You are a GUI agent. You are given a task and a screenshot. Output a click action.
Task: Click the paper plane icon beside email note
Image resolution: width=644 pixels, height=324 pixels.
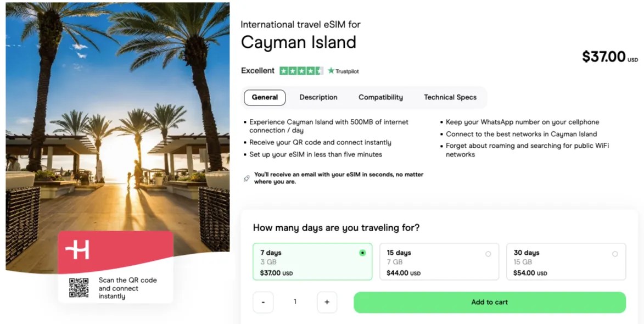click(247, 177)
